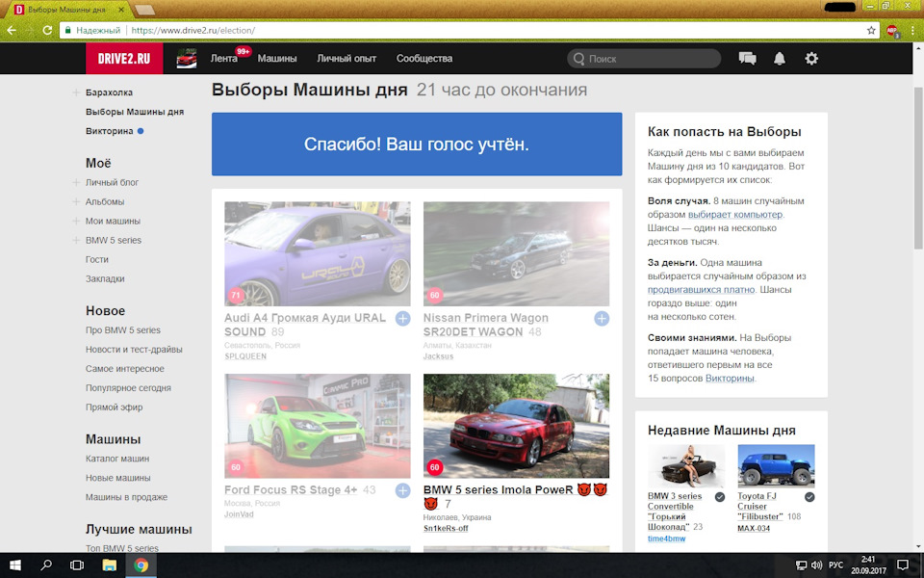Open the MAX-034 user link

(x=754, y=529)
